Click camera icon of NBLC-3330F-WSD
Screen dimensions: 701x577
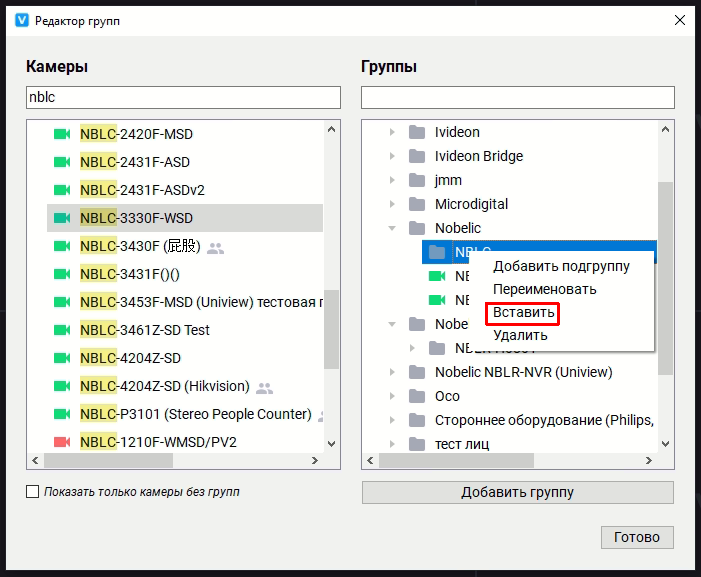pyautogui.click(x=62, y=218)
